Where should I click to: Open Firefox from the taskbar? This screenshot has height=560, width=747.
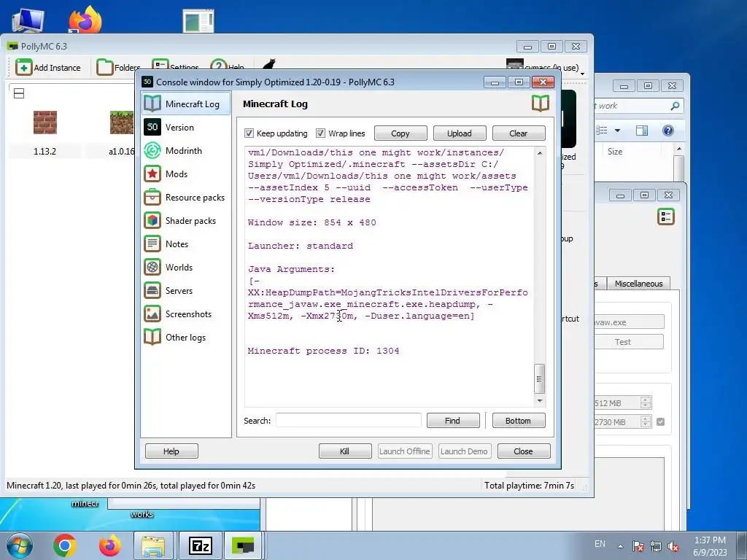[x=110, y=545]
